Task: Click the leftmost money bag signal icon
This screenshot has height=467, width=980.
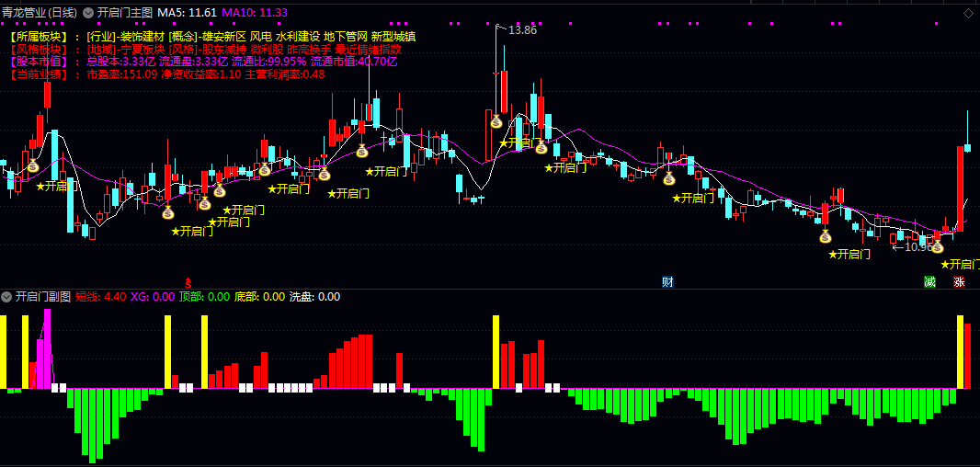Action: (x=32, y=165)
